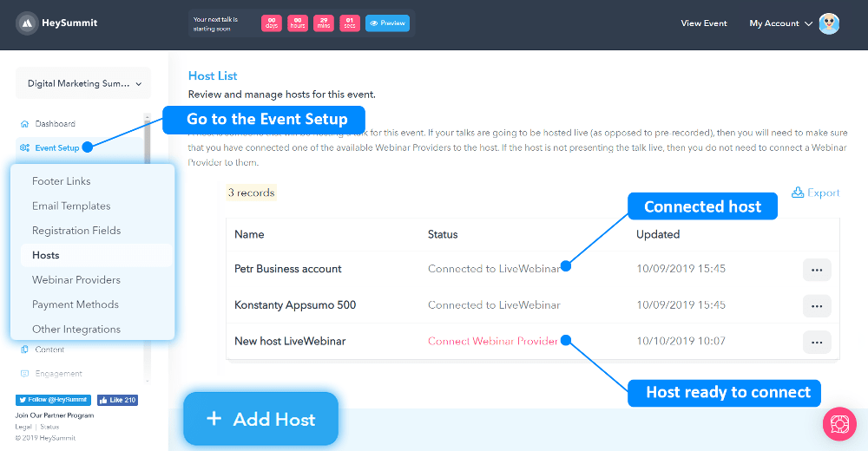Click the countdown hours counter box
This screenshot has width=868, height=451.
pyautogui.click(x=297, y=23)
